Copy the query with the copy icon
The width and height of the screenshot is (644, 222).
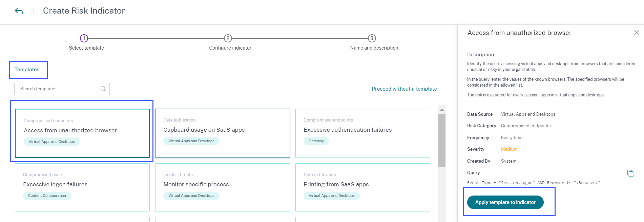click(630, 173)
